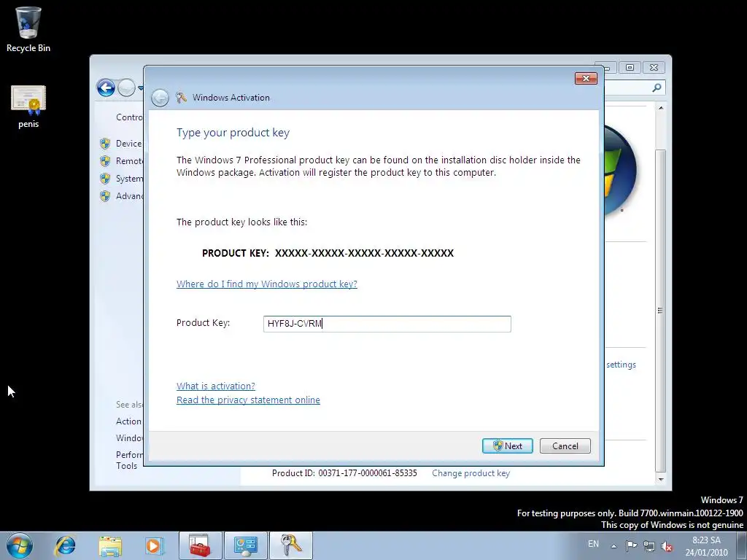Click the System window scrollbar thumb
The height and width of the screenshot is (560, 747).
660,309
